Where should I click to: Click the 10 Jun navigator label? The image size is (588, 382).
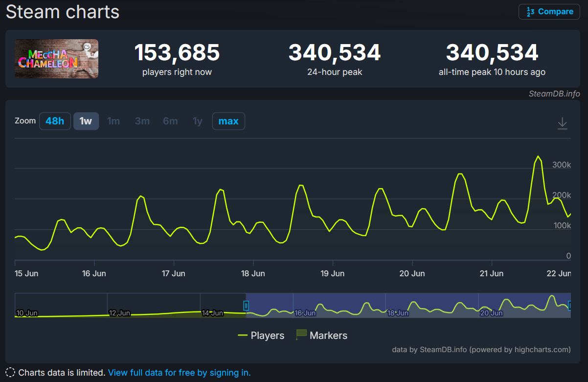[27, 313]
